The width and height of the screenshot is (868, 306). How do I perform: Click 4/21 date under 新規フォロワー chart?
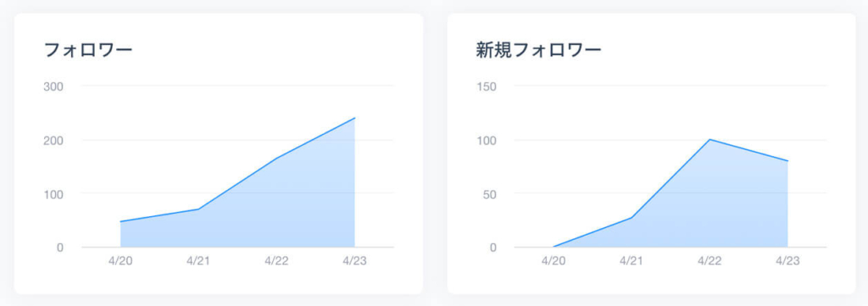(x=632, y=261)
